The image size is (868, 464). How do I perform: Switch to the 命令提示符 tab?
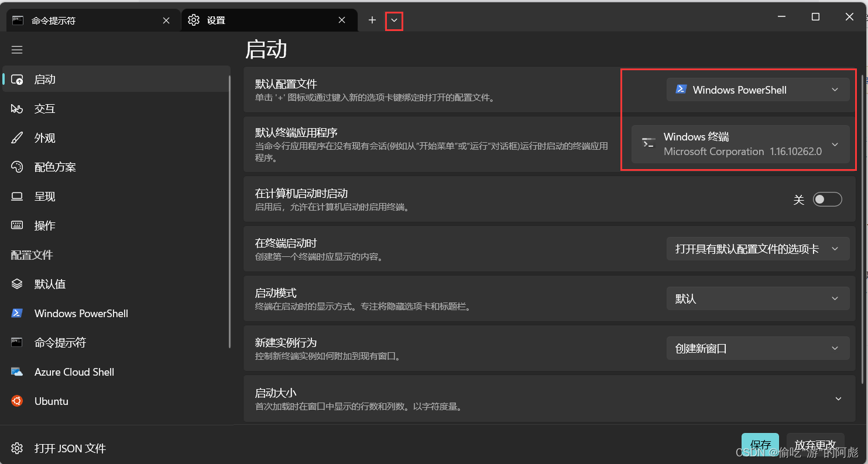(x=92, y=20)
